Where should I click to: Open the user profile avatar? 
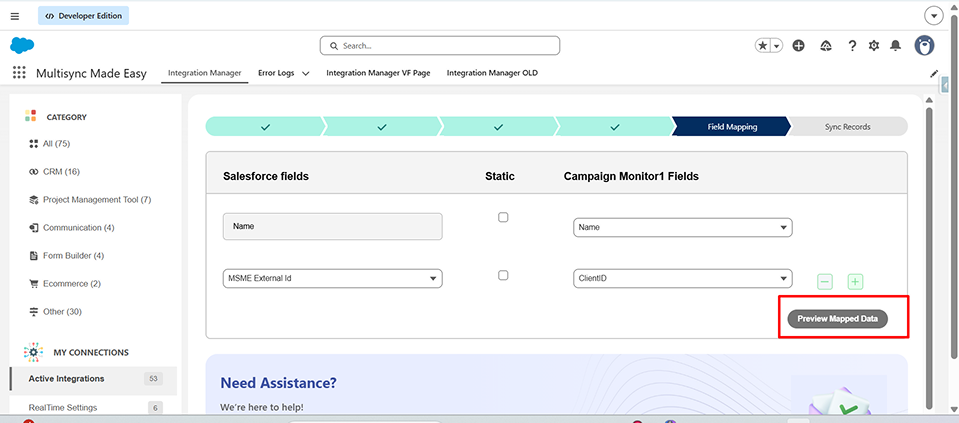point(924,46)
